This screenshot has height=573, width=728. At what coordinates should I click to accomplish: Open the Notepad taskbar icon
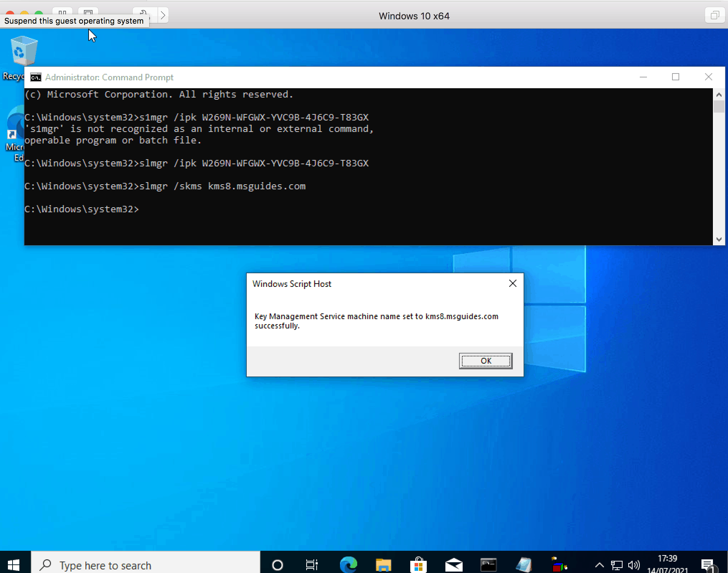pos(524,565)
